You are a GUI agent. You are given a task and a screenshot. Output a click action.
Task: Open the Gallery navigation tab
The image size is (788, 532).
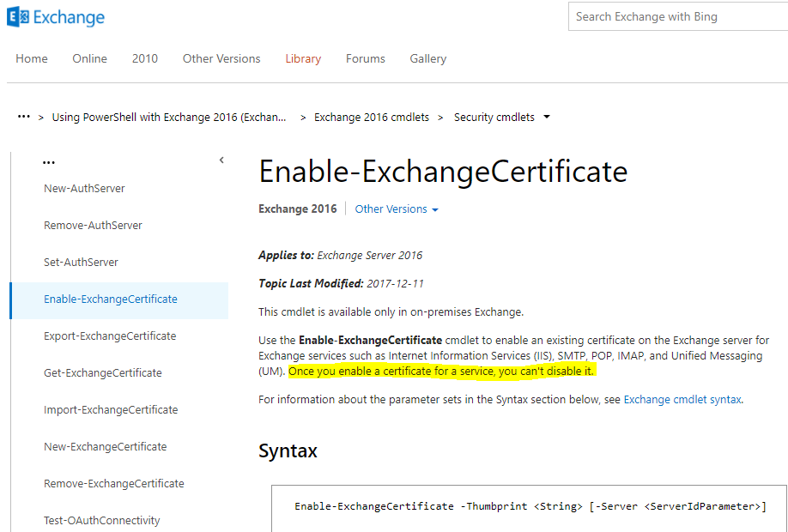tap(428, 58)
